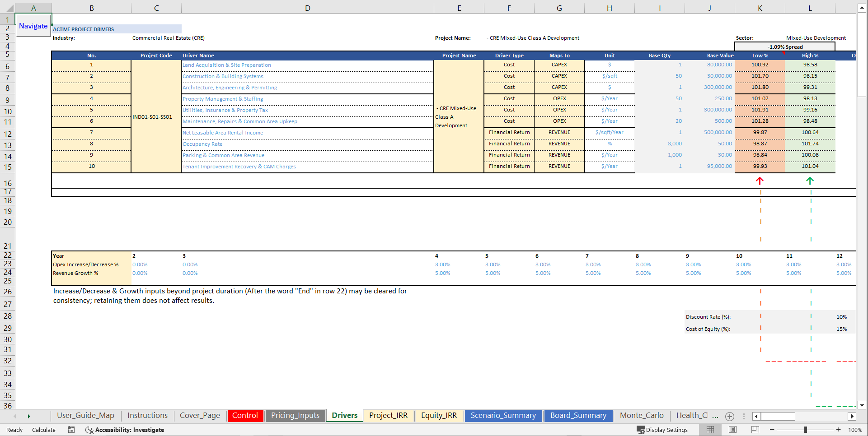The height and width of the screenshot is (436, 868).
Task: Zoom in with plus button
Action: (x=839, y=430)
